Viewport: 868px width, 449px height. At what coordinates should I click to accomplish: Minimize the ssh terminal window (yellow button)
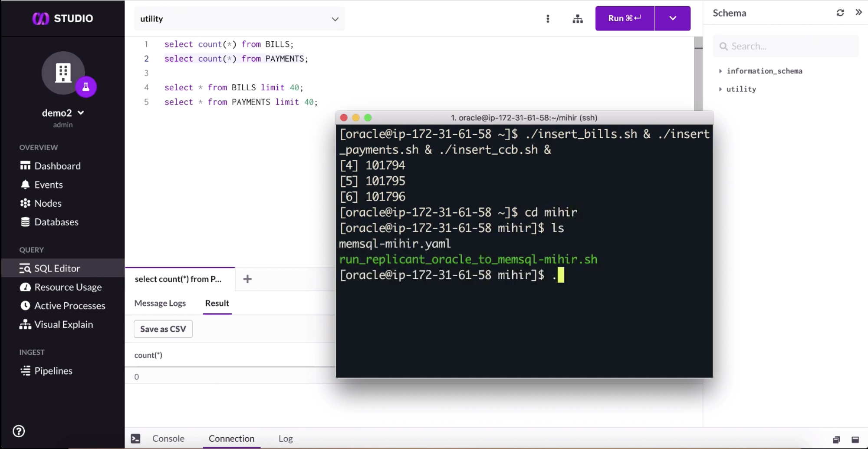(x=356, y=118)
